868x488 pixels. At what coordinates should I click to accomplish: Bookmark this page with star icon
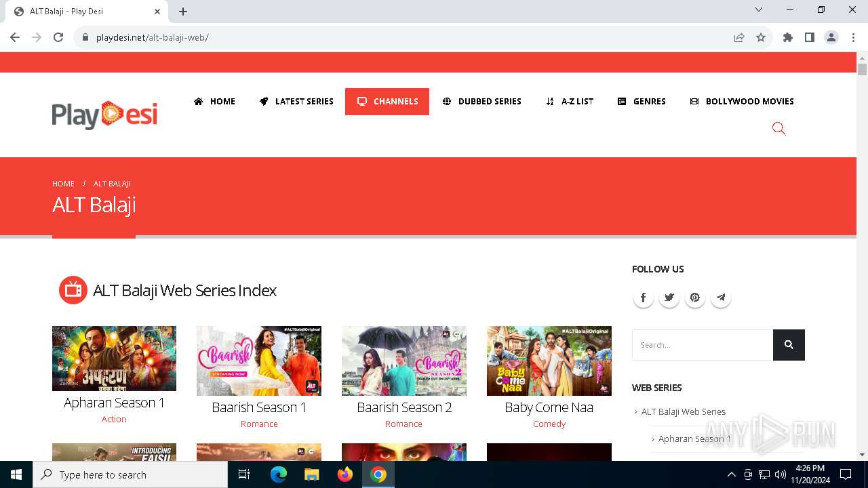click(x=761, y=37)
